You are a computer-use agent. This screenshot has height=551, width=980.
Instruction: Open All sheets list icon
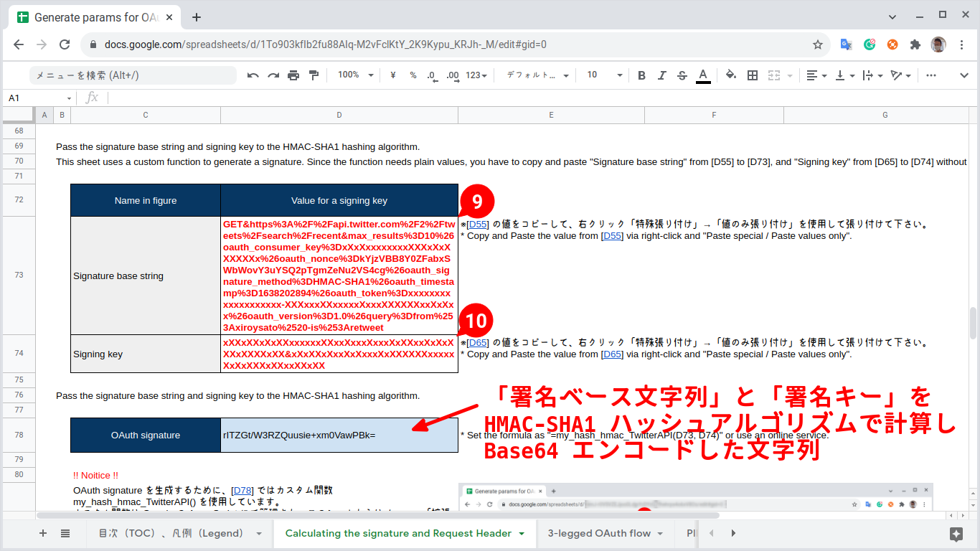(65, 533)
